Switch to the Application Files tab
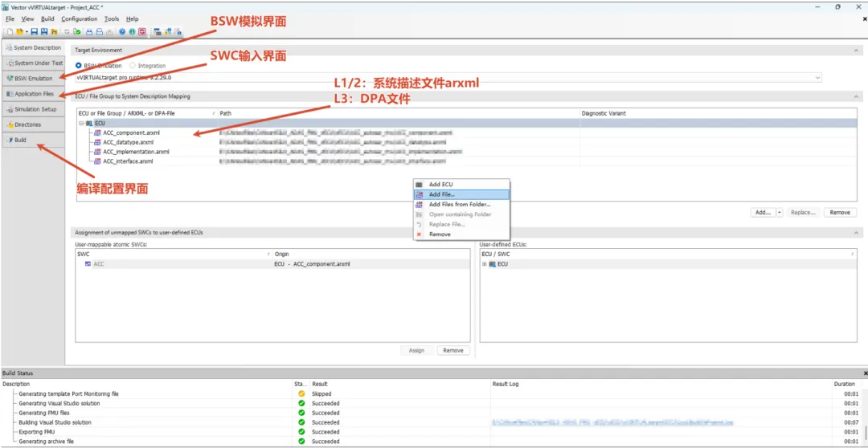 click(33, 94)
